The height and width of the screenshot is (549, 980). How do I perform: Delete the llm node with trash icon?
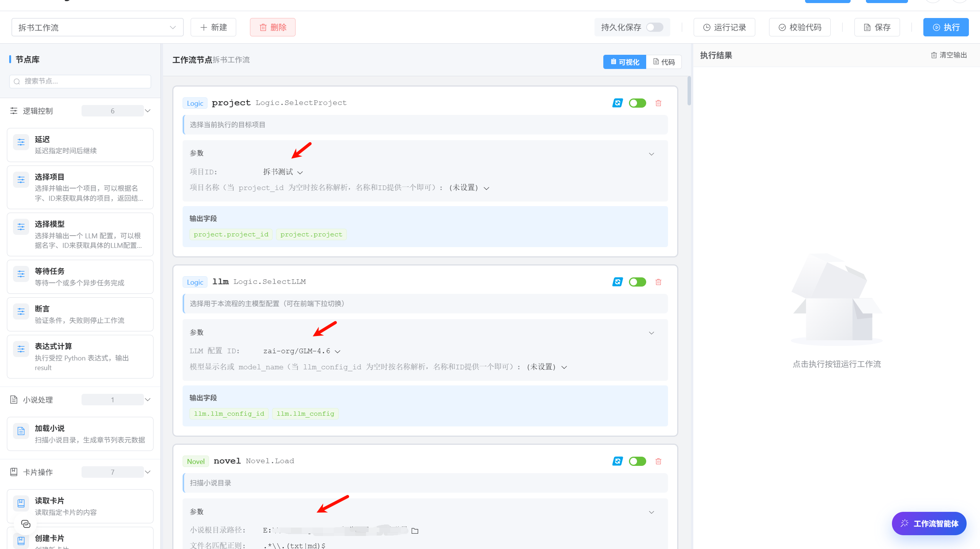(x=658, y=282)
